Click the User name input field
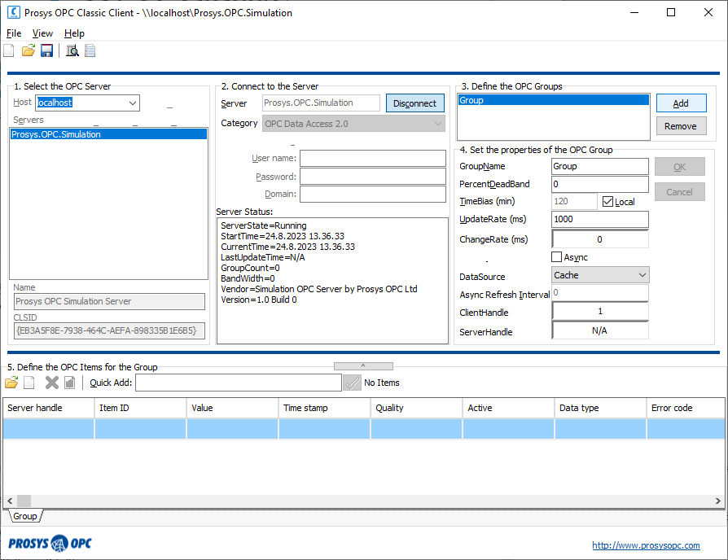The height and width of the screenshot is (560, 728). click(373, 158)
